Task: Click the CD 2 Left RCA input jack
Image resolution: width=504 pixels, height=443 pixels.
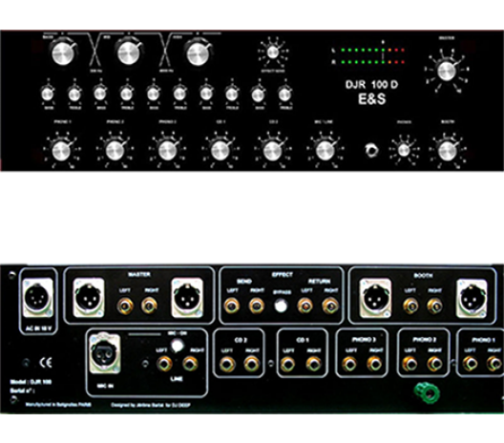Action: (x=227, y=365)
